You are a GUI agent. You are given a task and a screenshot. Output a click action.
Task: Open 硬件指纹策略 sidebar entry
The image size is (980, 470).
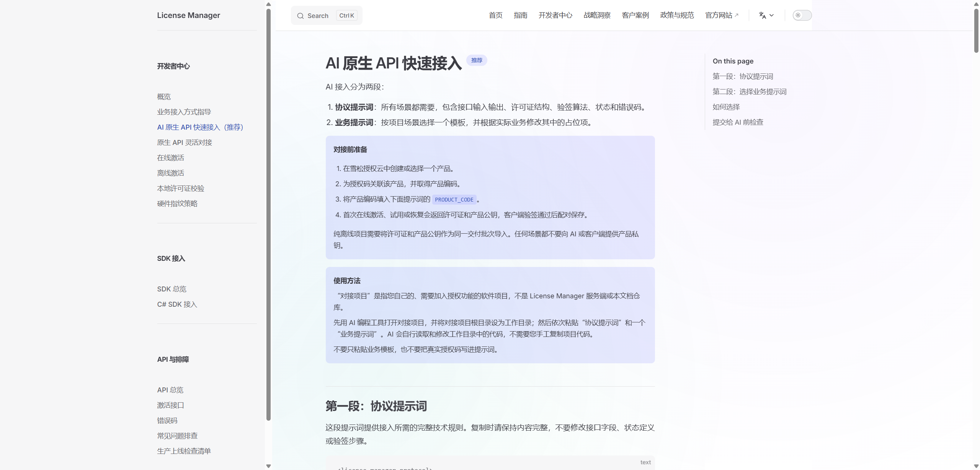(x=177, y=204)
